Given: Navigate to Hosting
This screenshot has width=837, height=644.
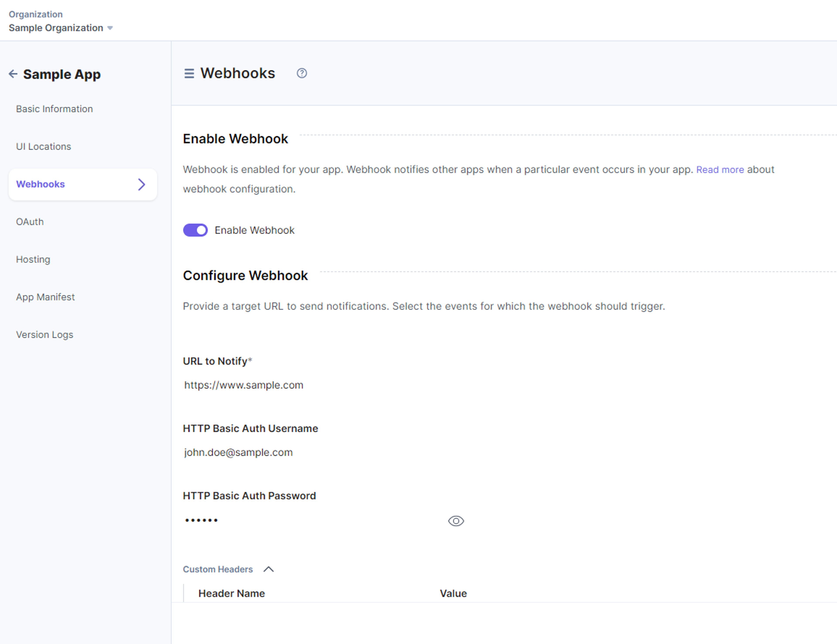Looking at the screenshot, I should pyautogui.click(x=33, y=259).
